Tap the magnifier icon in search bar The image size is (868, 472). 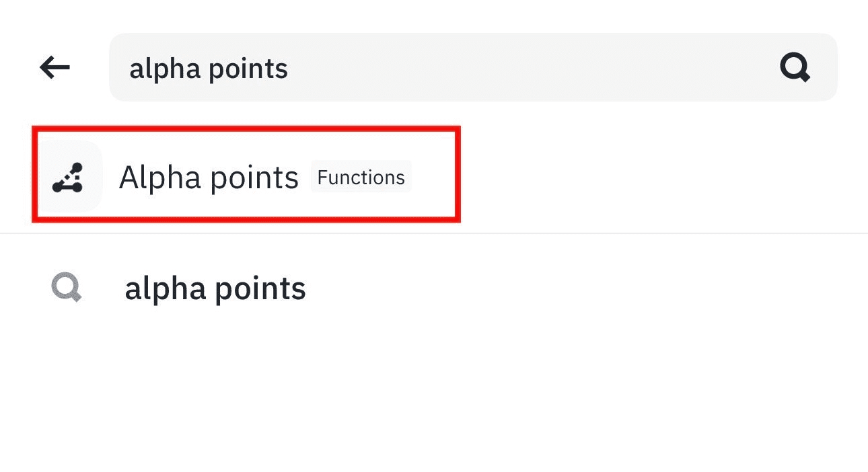point(795,68)
